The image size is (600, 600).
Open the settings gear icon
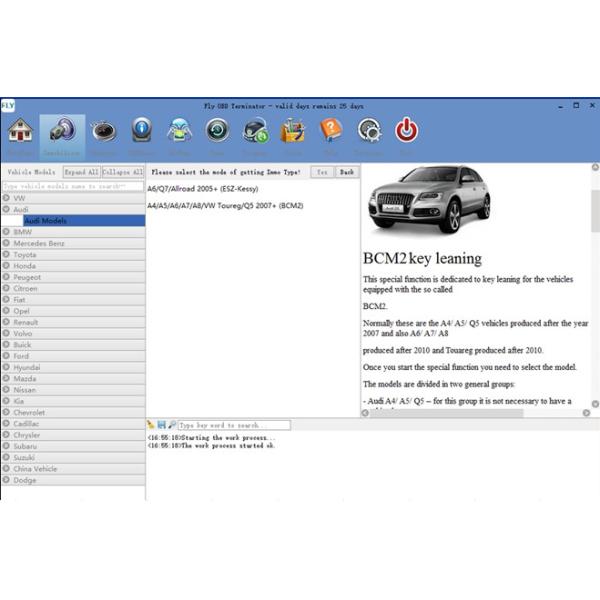pyautogui.click(x=368, y=131)
